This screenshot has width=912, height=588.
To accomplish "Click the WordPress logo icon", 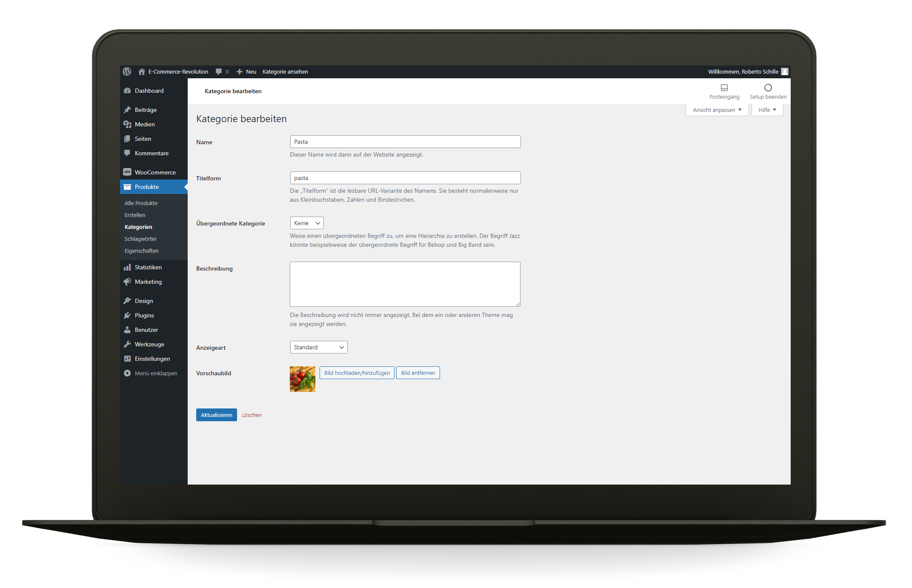I will [127, 71].
